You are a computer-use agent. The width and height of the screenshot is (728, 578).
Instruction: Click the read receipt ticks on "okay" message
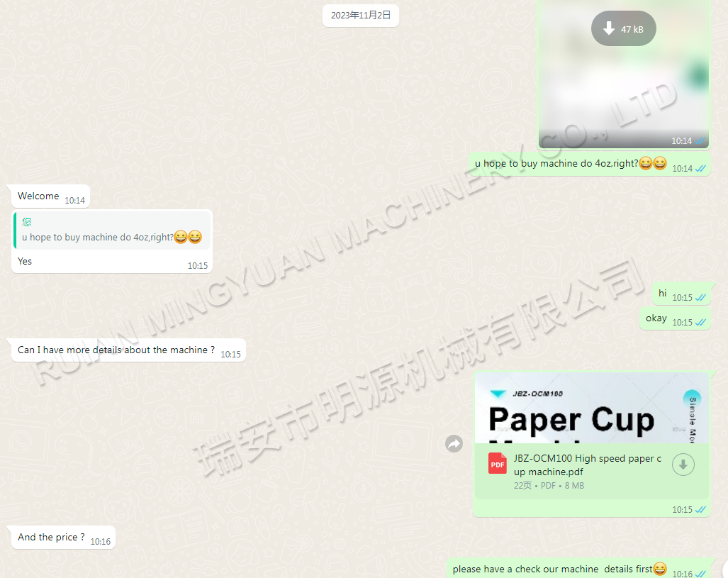[701, 323]
